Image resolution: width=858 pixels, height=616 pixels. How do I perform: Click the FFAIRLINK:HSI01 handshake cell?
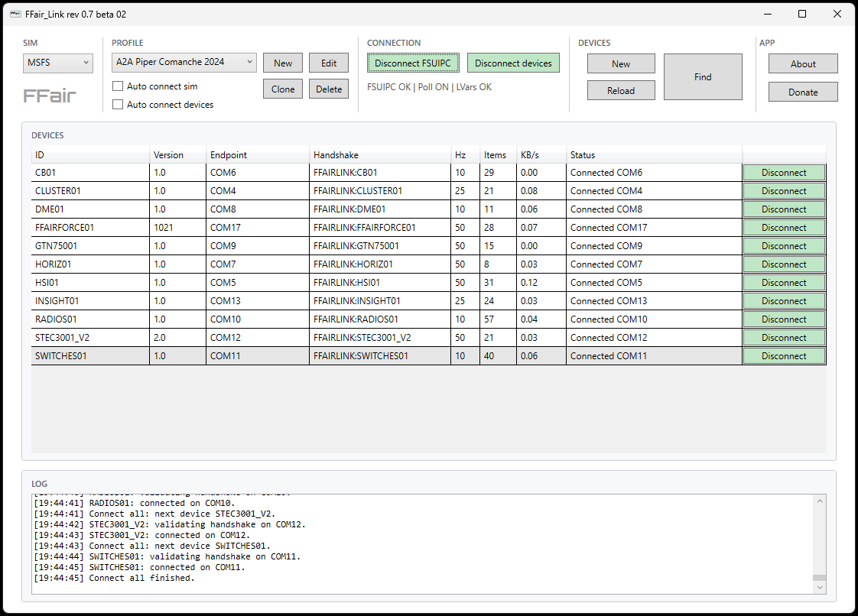pyautogui.click(x=380, y=282)
